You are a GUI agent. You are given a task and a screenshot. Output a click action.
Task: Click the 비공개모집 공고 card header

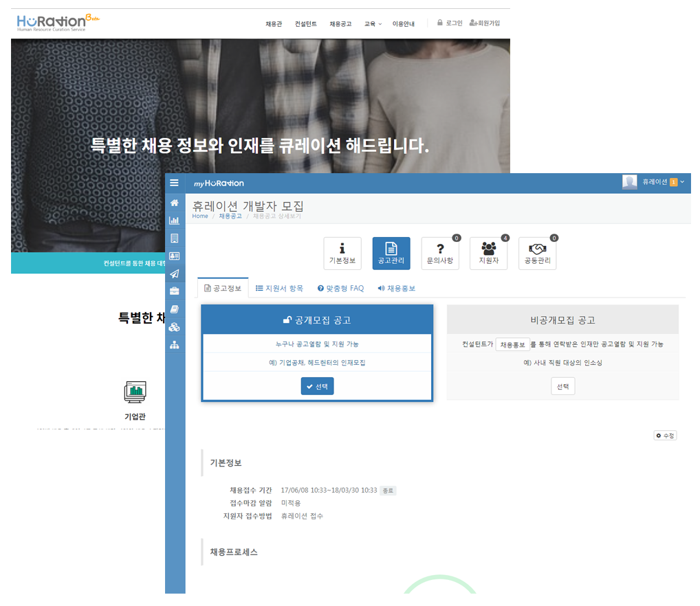point(563,319)
